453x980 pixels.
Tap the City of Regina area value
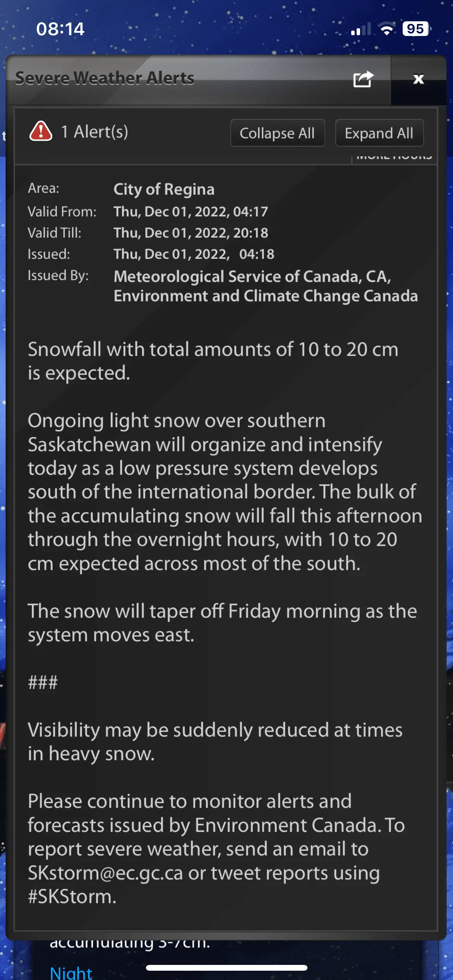(164, 189)
